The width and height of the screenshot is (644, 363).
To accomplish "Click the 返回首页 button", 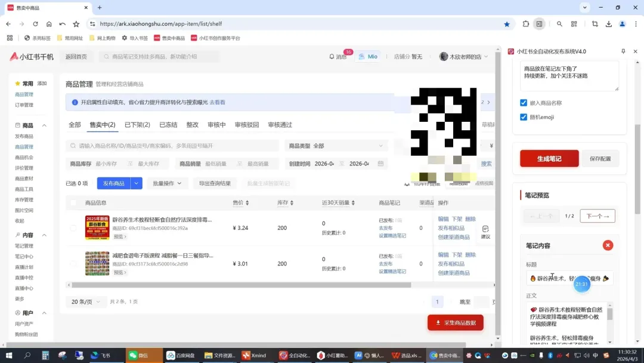I will pos(76,57).
